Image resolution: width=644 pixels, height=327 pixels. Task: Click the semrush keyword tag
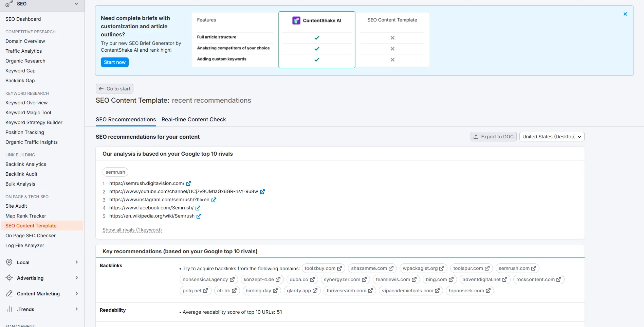click(115, 172)
